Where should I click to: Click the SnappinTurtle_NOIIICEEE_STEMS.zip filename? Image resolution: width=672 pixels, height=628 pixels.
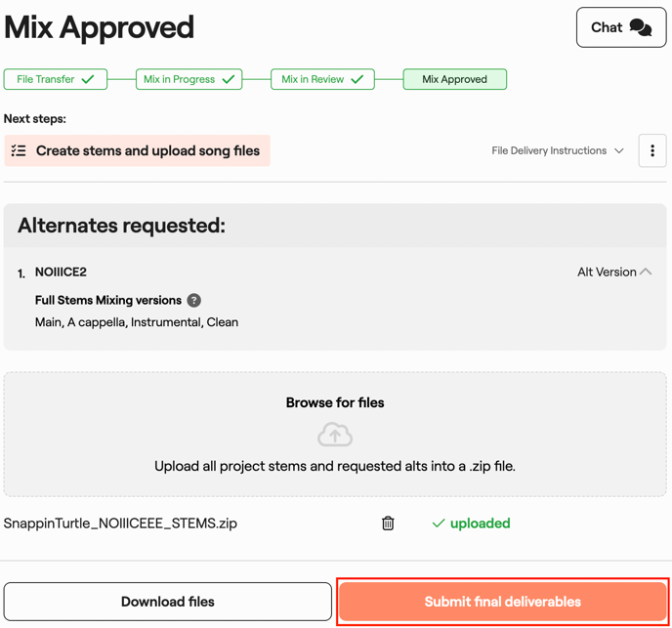pyautogui.click(x=120, y=523)
